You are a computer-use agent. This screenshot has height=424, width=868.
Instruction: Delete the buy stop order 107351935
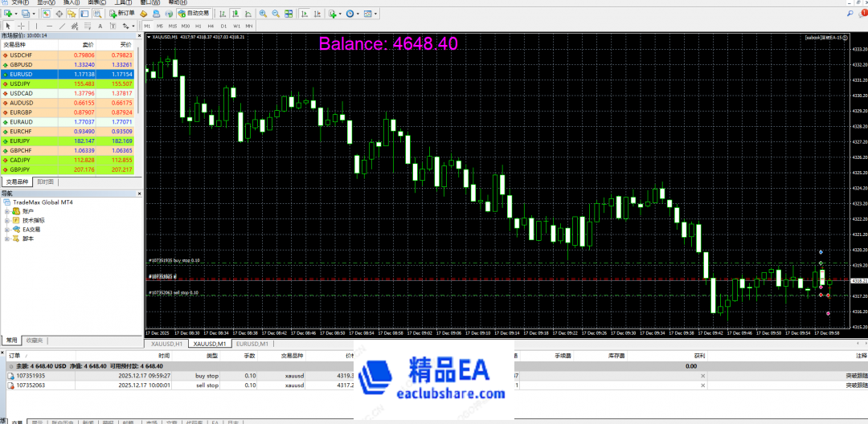tap(702, 375)
